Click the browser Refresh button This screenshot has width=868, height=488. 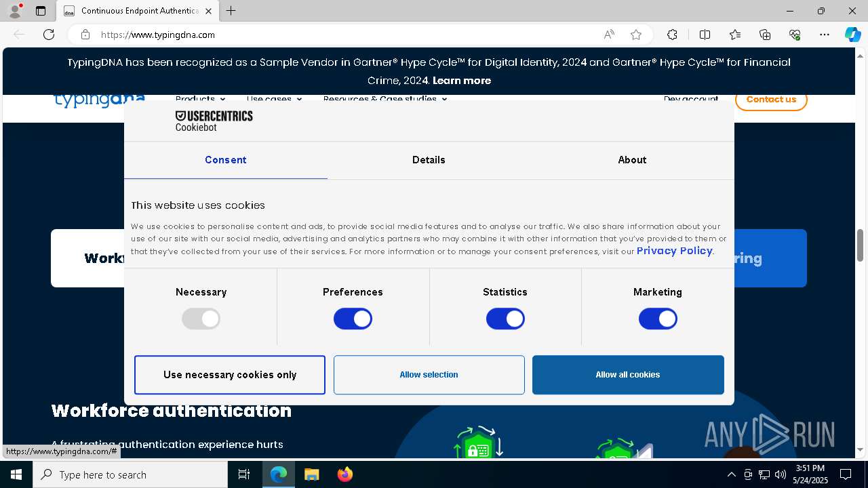click(49, 35)
